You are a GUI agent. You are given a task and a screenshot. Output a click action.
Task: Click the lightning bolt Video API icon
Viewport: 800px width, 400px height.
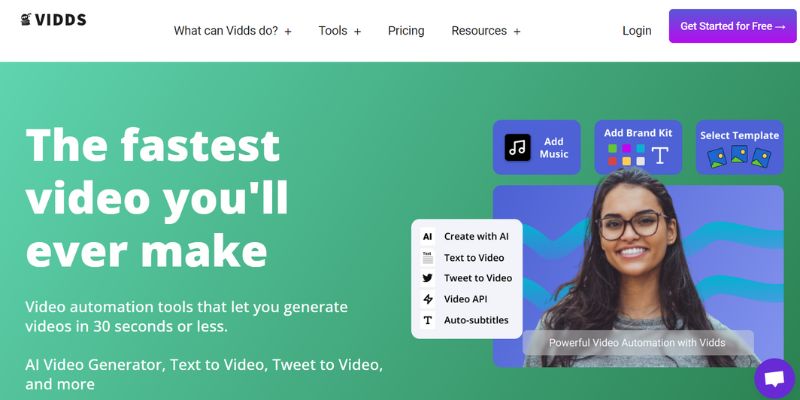(428, 299)
